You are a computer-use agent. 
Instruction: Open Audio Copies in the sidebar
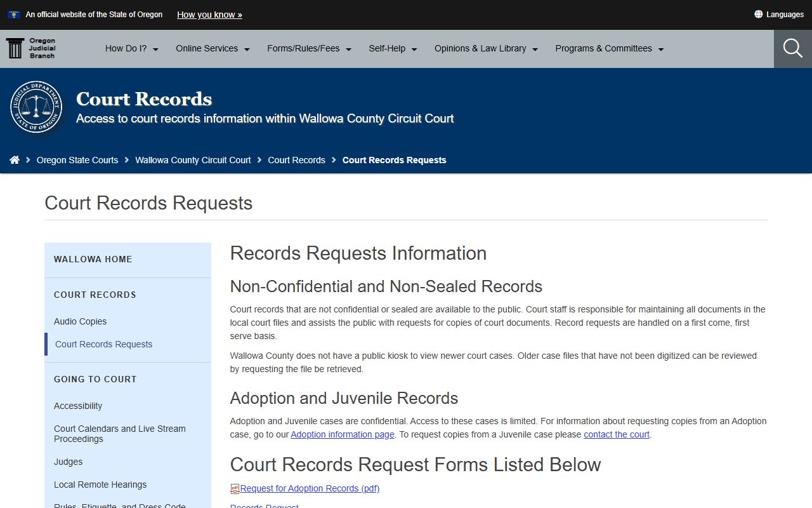[x=81, y=321]
